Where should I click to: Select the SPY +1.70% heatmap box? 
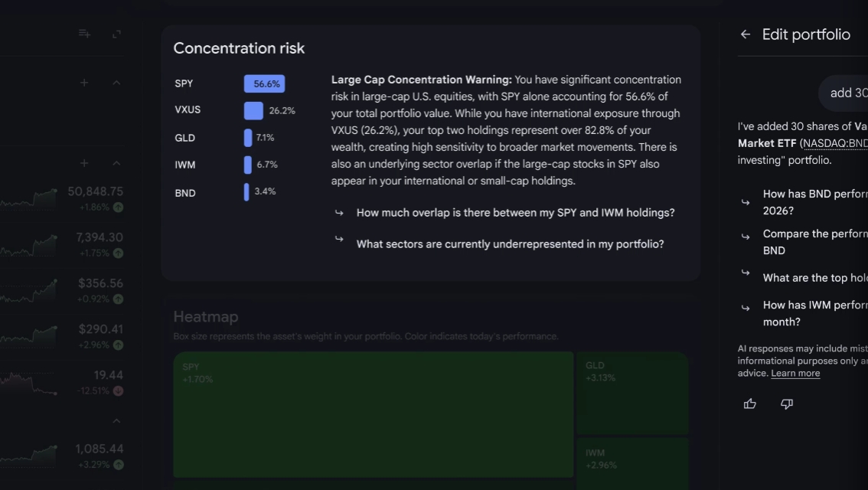coord(373,414)
